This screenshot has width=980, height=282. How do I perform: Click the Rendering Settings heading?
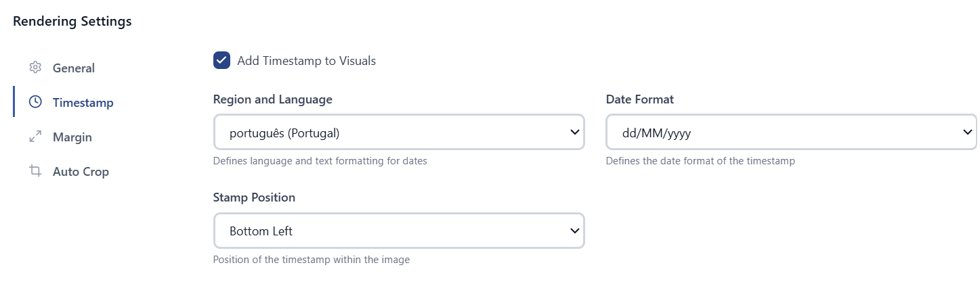(72, 21)
